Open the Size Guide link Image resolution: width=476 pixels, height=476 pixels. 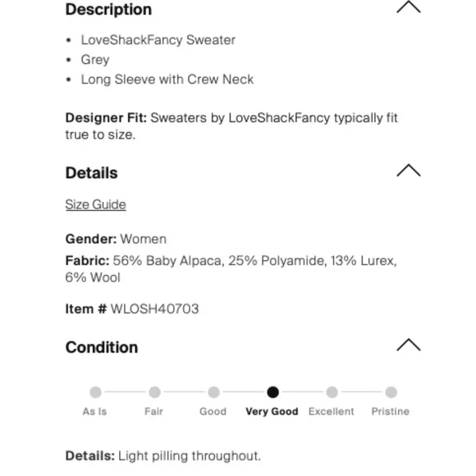96,204
